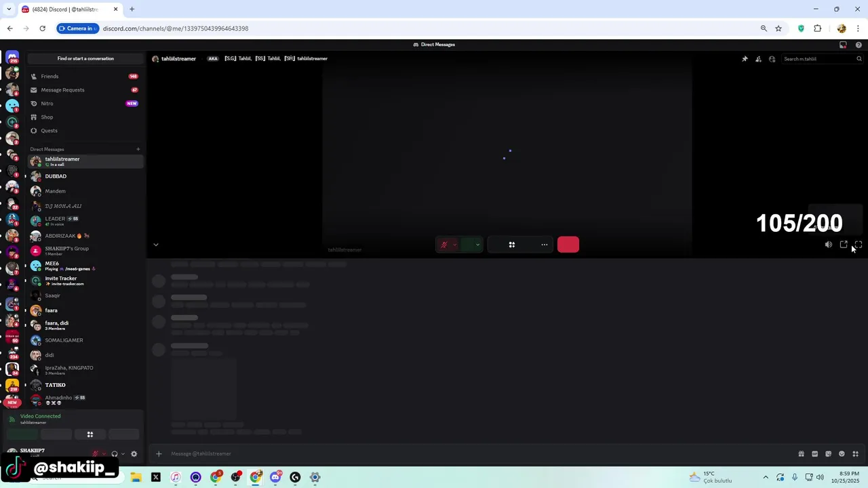Open Invite Tracker direct message
The image size is (868, 488).
pyautogui.click(x=85, y=281)
